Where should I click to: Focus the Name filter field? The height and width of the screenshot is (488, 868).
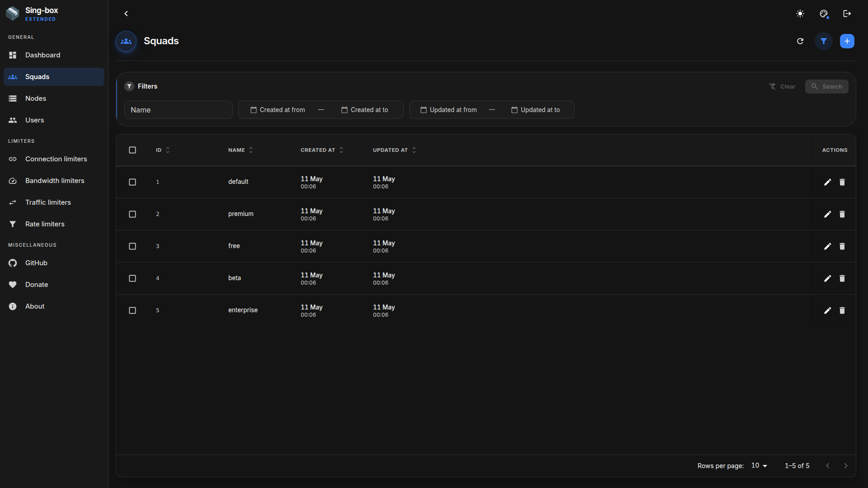pos(179,110)
